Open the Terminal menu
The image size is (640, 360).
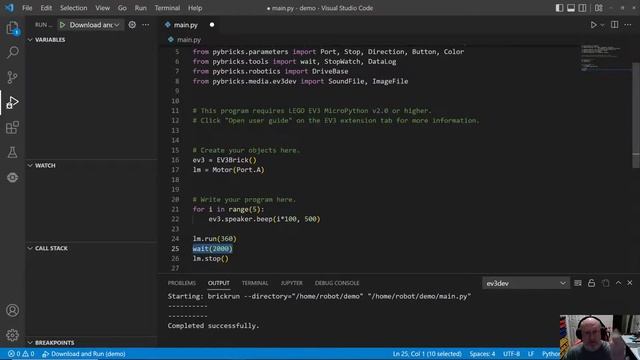167,8
